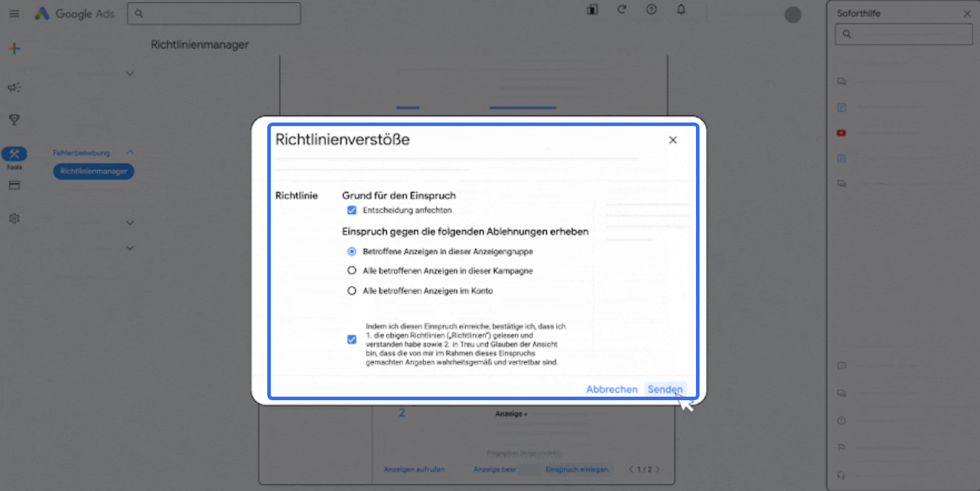
Task: Click the Senden button
Action: (665, 389)
